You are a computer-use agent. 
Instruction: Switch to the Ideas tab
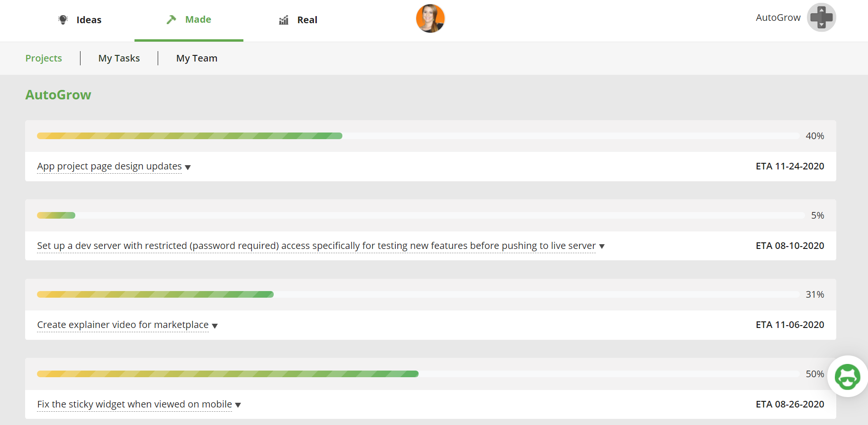(89, 20)
